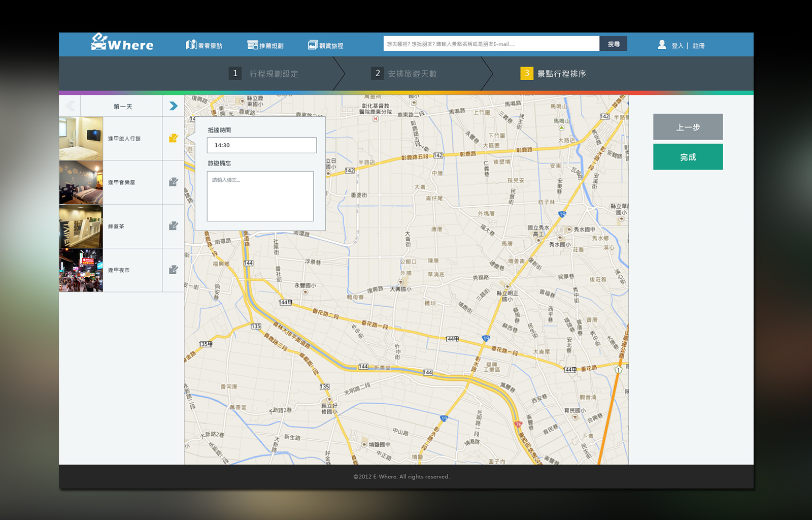Select the 逢甲夜市 night market thumbnail
The image size is (812, 520).
click(81, 270)
